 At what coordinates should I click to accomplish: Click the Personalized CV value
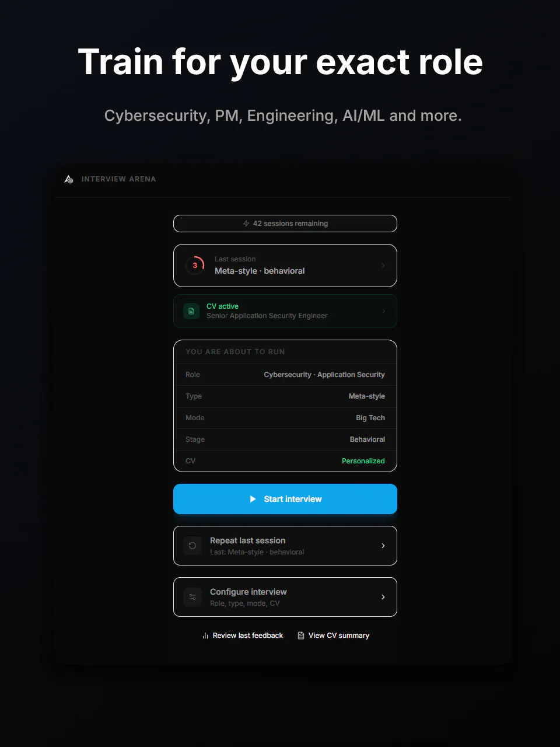tap(363, 461)
